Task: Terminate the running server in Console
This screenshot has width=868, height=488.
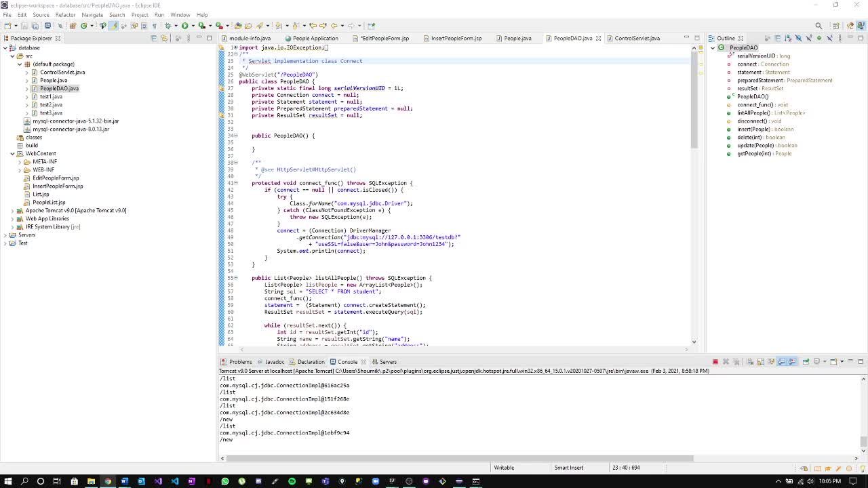Action: [x=715, y=361]
